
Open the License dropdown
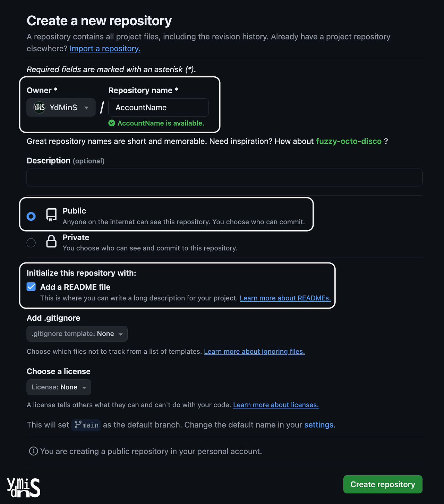[59, 387]
